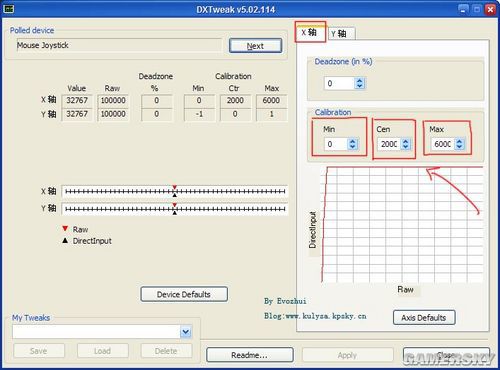Reset with Device Defaults button
The image size is (500, 370).
pos(184,294)
